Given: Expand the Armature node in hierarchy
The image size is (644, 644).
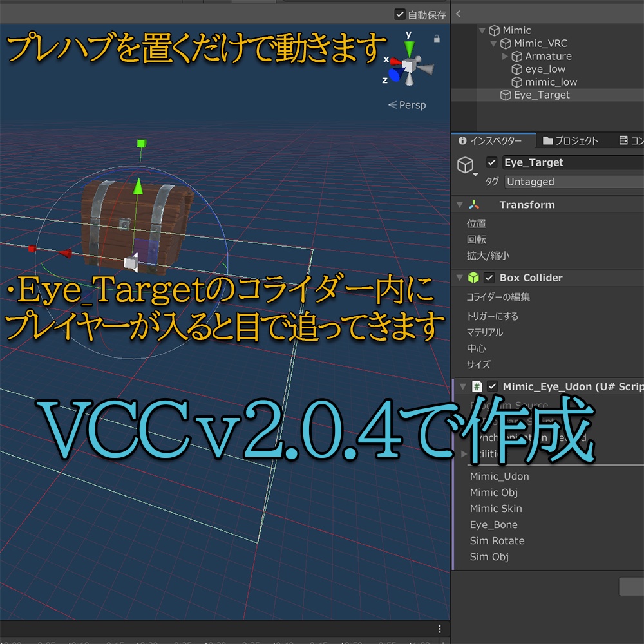Looking at the screenshot, I should [x=504, y=56].
